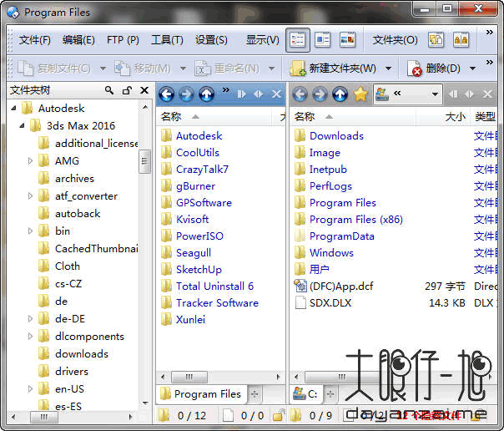Switch to details list view mode
Viewport: 504px width, 431px height.
point(298,40)
